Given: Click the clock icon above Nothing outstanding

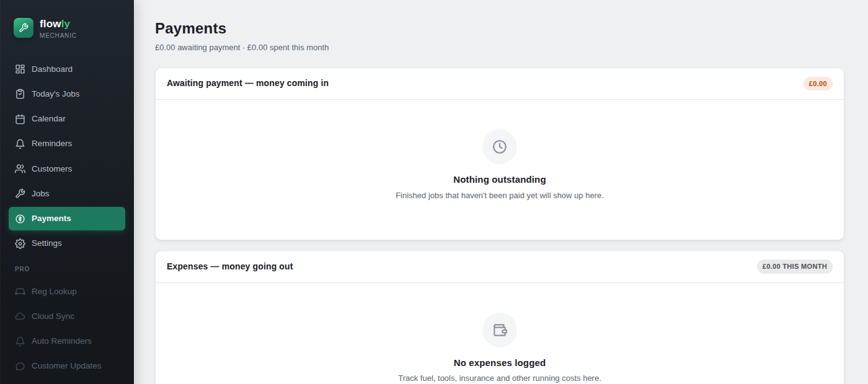Looking at the screenshot, I should point(500,147).
